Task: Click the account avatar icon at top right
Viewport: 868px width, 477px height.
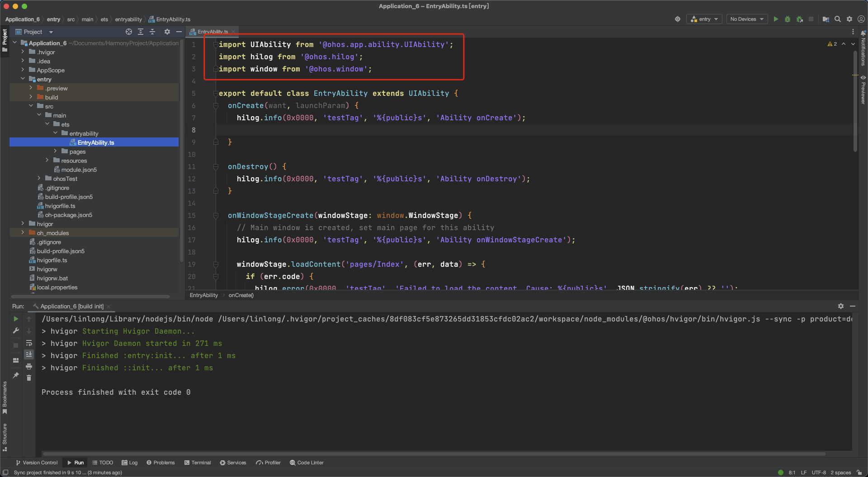Action: 861,19
